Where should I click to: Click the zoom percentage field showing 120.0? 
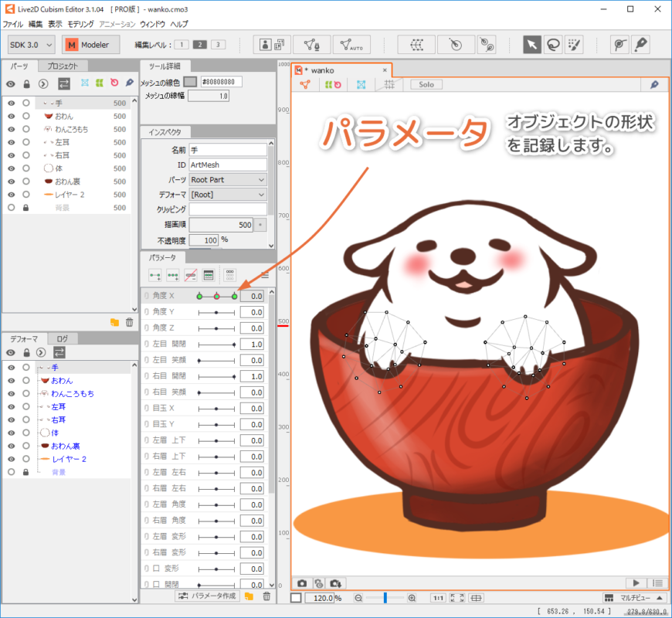click(x=319, y=598)
